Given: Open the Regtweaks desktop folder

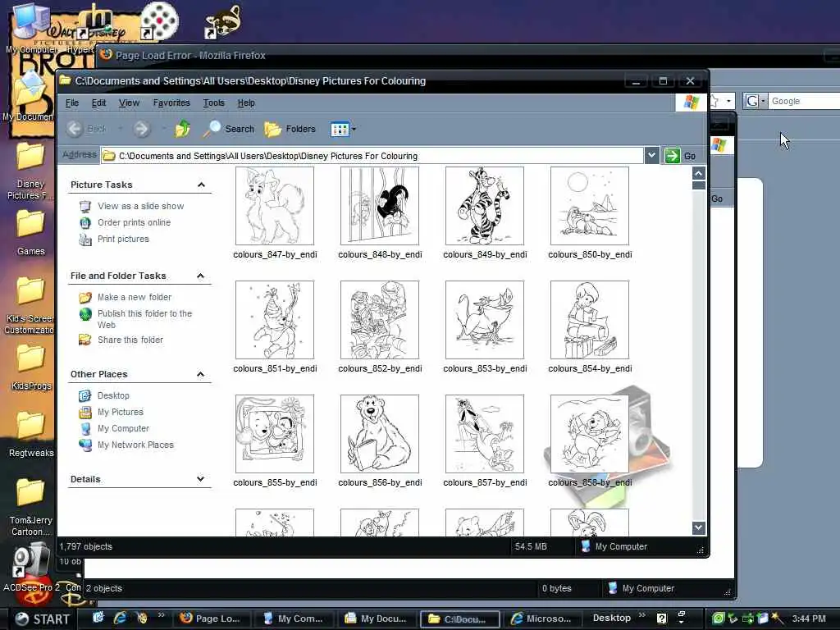Looking at the screenshot, I should point(31,435).
